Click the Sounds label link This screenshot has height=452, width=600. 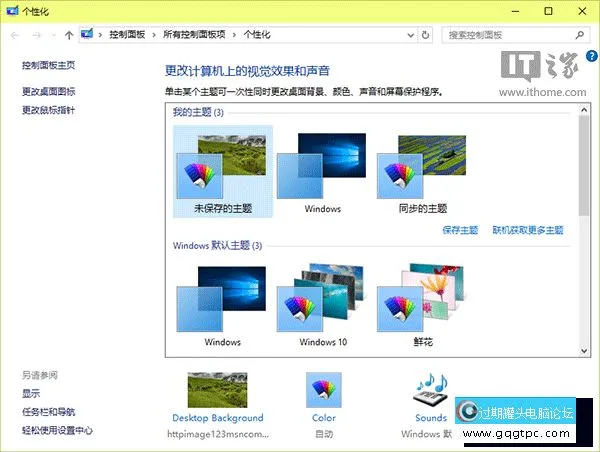tap(431, 418)
